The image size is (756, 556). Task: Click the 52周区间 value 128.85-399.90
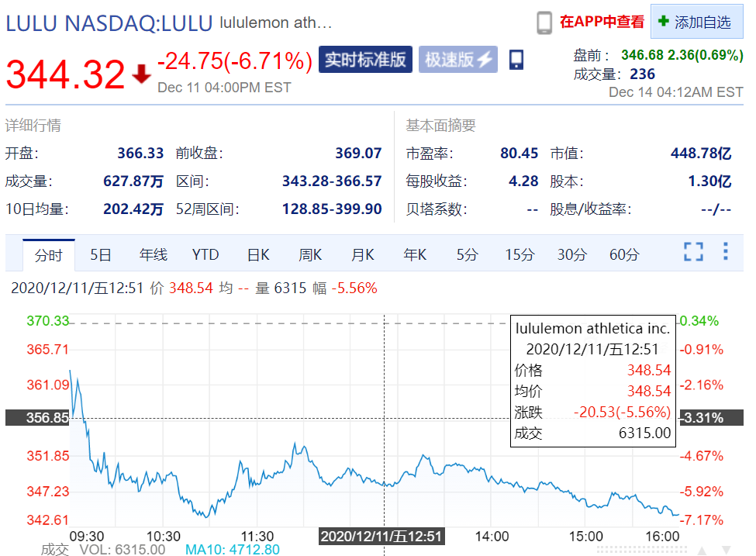click(x=332, y=209)
